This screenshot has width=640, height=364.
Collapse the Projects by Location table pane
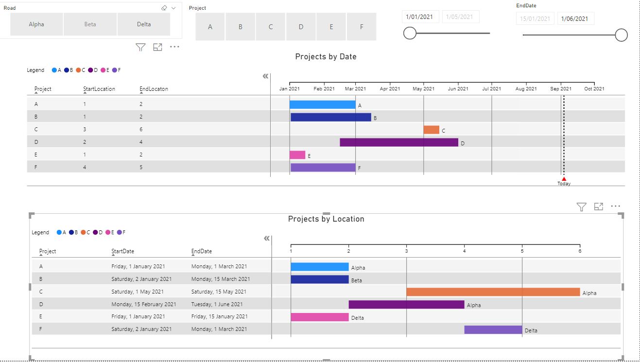266,238
